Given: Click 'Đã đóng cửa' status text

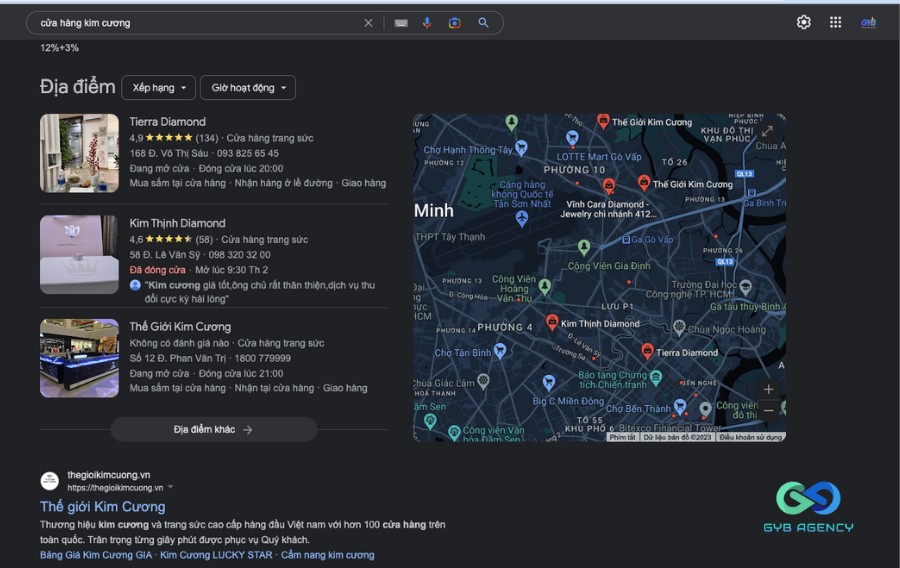Looking at the screenshot, I should click(157, 270).
